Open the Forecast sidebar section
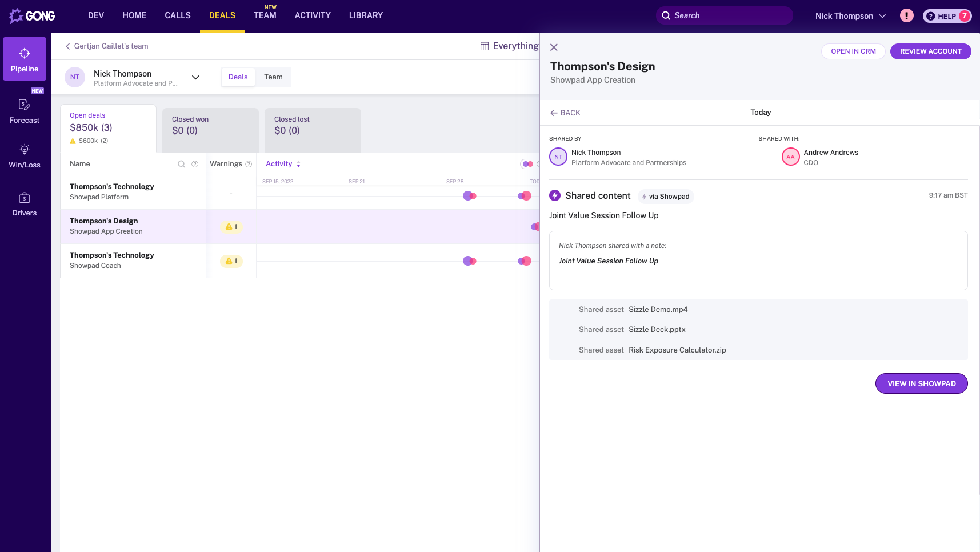The height and width of the screenshot is (552, 980). pyautogui.click(x=25, y=111)
